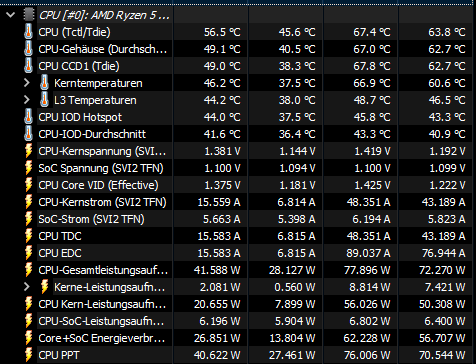
Task: Select the SoC-Strom (SVI2 TFN) label
Action: coord(91,219)
